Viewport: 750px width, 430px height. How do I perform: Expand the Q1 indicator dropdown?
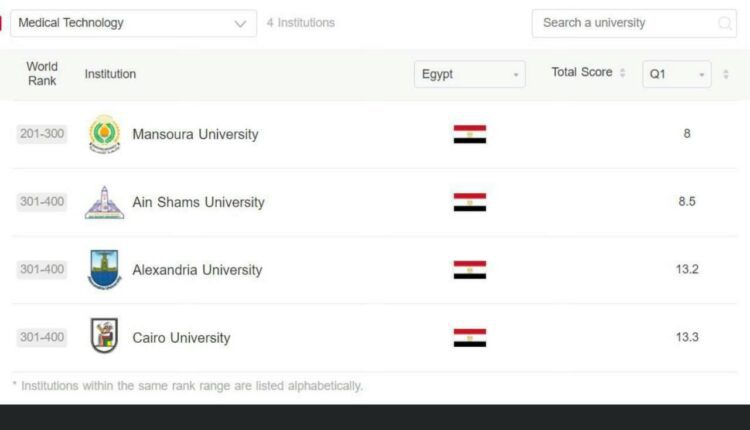tap(676, 74)
